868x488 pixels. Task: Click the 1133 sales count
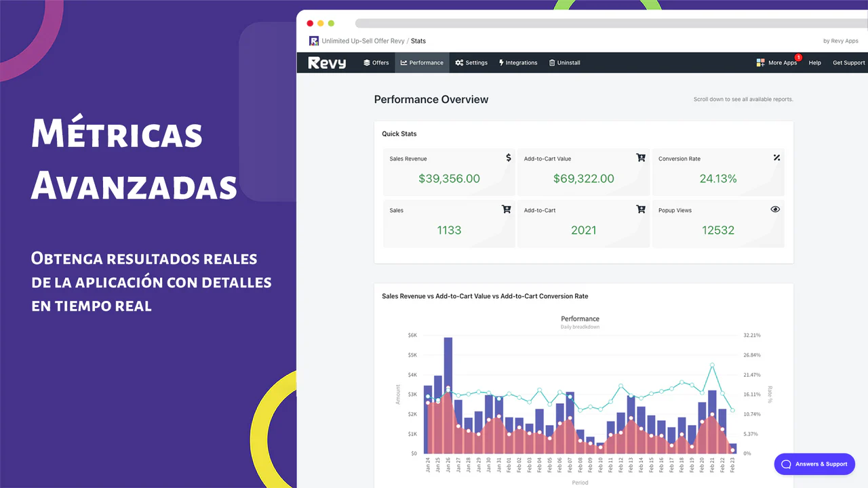pyautogui.click(x=449, y=230)
